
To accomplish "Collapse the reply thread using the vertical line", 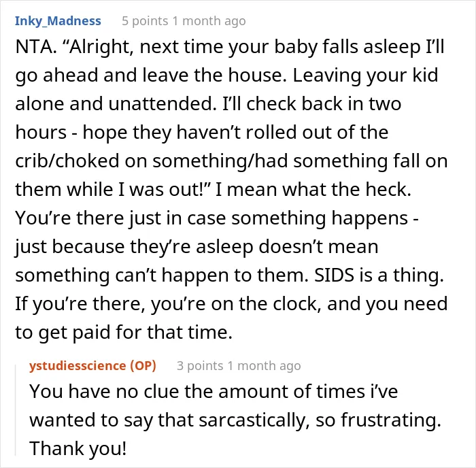I will click(16, 410).
